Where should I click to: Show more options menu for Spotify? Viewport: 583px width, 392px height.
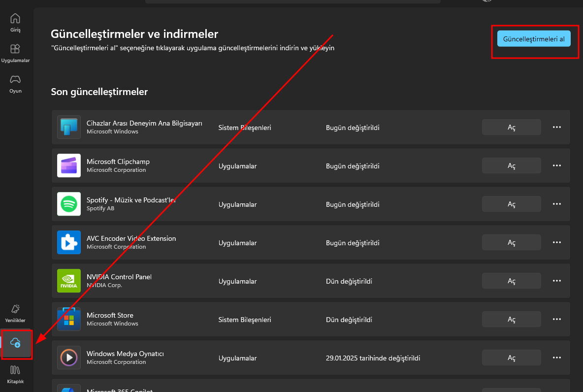556,204
